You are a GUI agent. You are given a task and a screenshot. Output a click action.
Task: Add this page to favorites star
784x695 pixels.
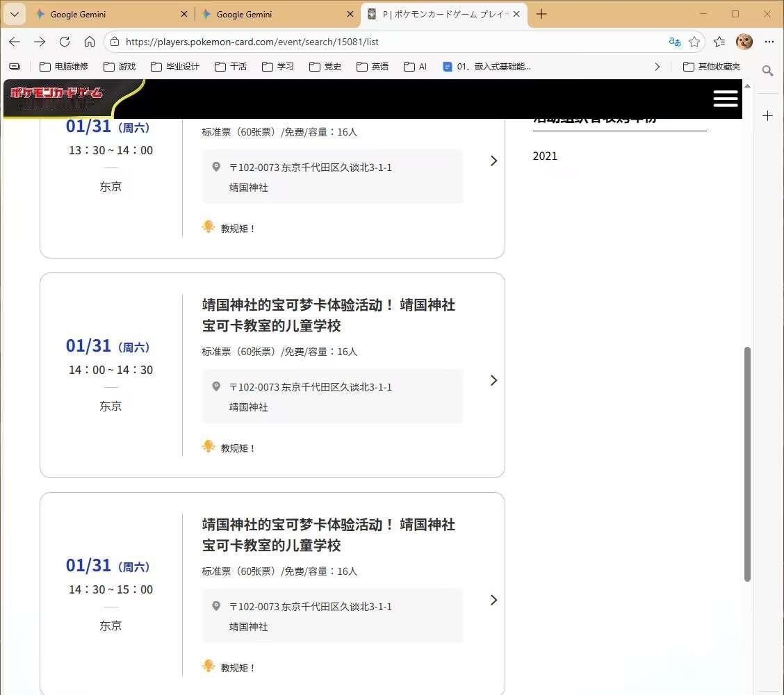coord(694,42)
